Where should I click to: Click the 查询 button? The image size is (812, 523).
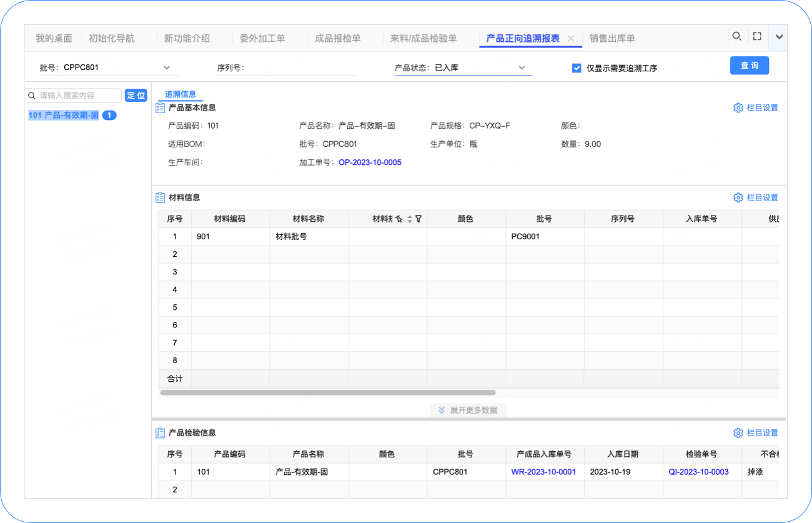click(x=749, y=66)
